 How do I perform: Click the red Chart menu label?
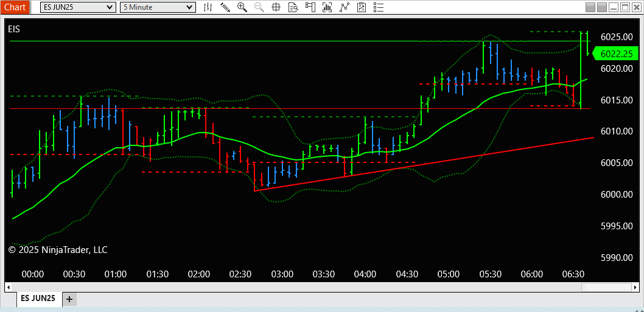point(15,7)
